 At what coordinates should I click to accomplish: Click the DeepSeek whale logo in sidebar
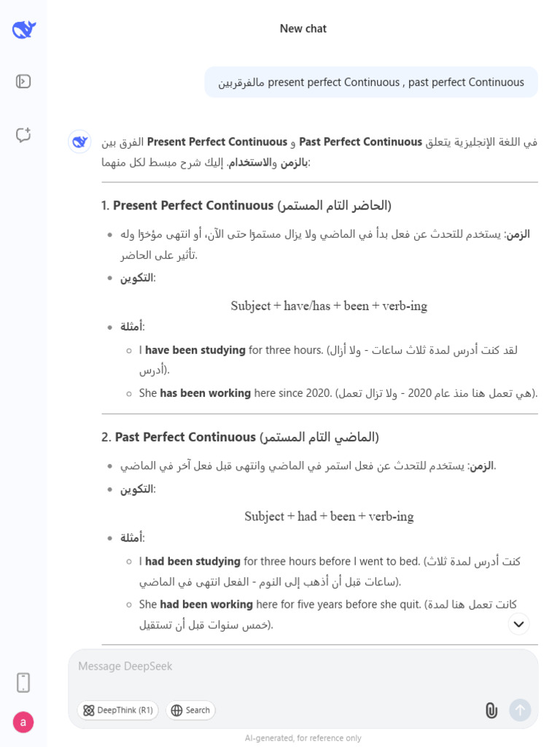24,30
